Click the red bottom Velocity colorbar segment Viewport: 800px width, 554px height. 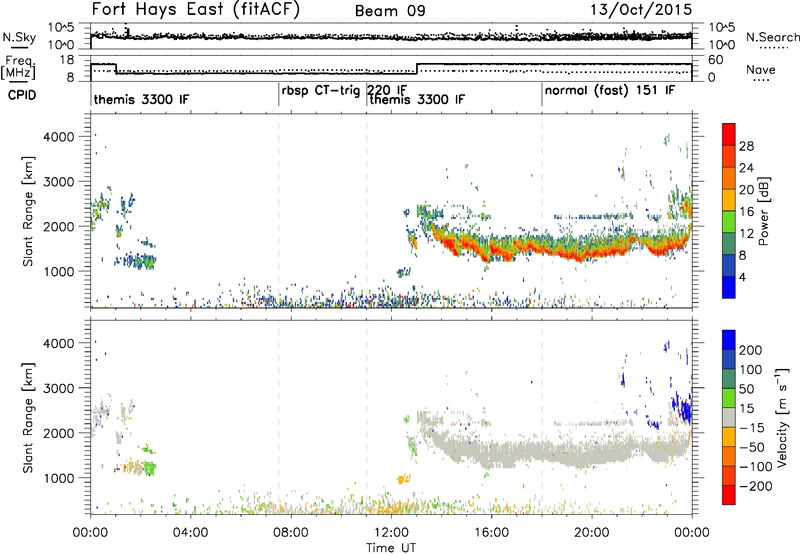(729, 495)
